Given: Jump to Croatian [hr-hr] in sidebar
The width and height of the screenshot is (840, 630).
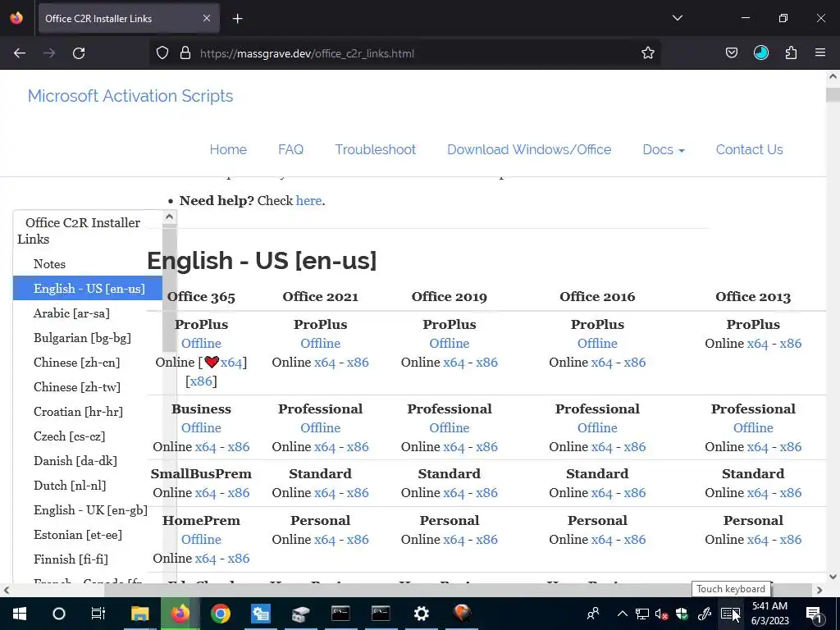Looking at the screenshot, I should click(78, 412).
